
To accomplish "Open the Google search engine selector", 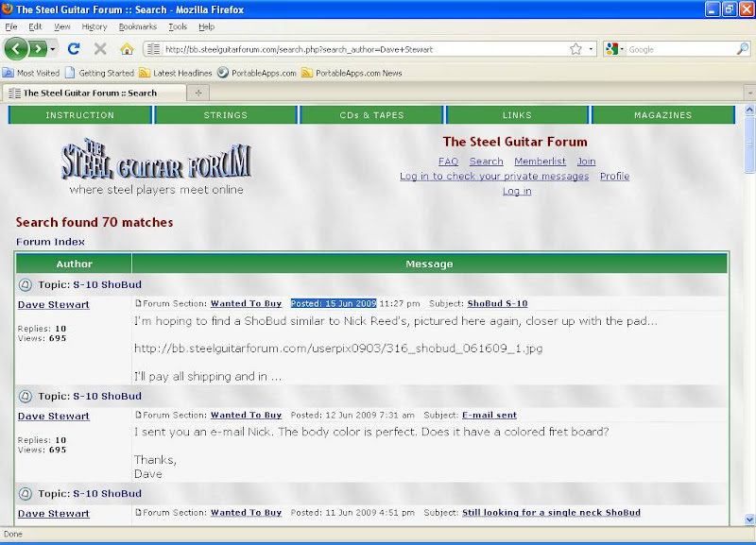I will click(615, 49).
